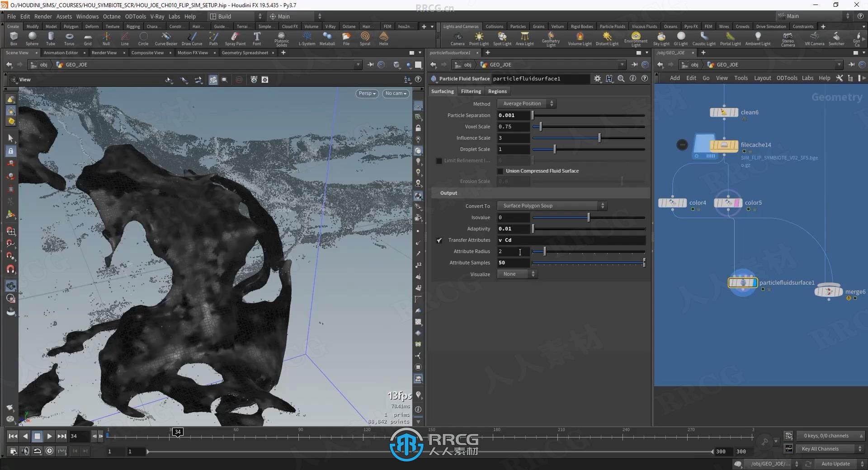Open the Render menu
The image size is (868, 470).
(x=43, y=16)
